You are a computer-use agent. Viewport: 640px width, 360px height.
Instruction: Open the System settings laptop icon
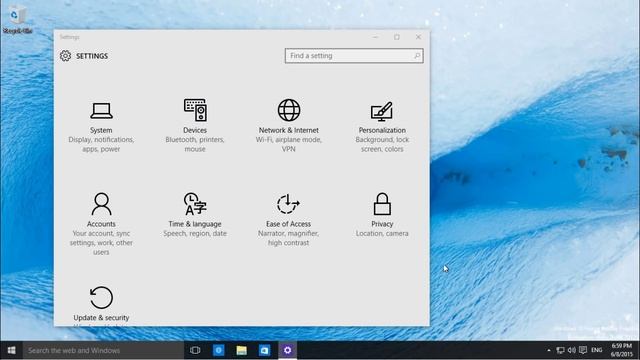coord(101,111)
